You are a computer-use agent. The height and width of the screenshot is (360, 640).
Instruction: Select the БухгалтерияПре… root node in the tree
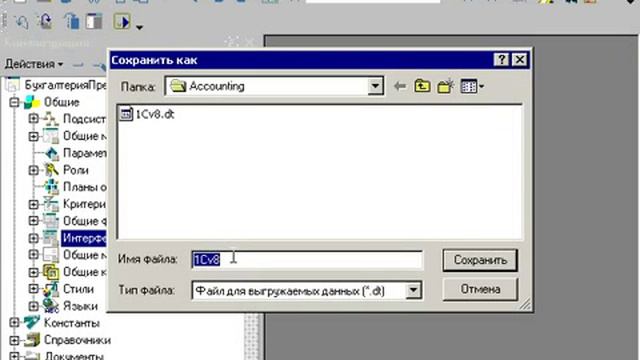(x=65, y=85)
